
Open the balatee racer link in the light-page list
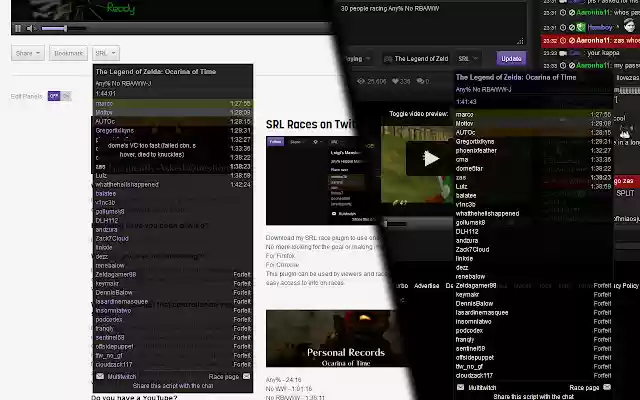[x=106, y=193]
